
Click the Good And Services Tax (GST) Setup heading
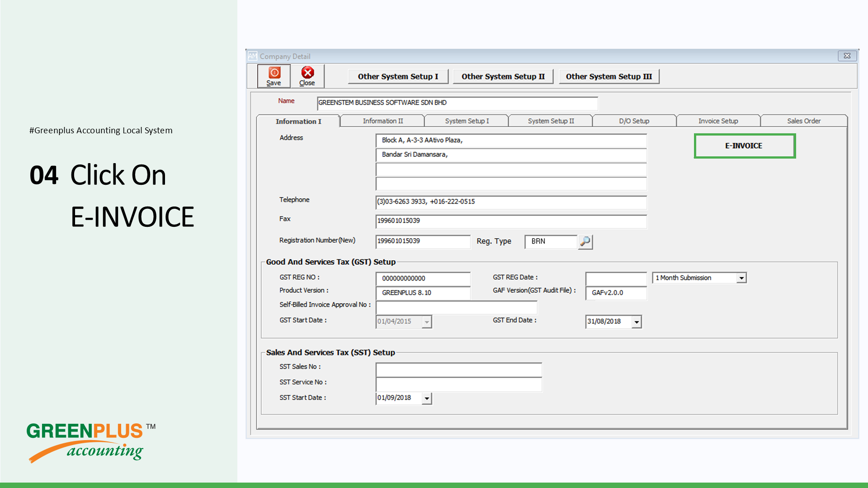330,262
